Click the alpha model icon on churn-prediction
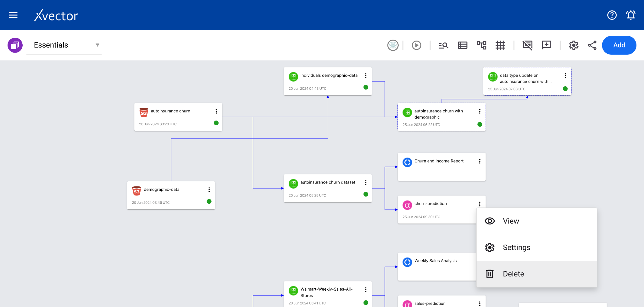Screen dimensions: 644x307 (x=407, y=205)
